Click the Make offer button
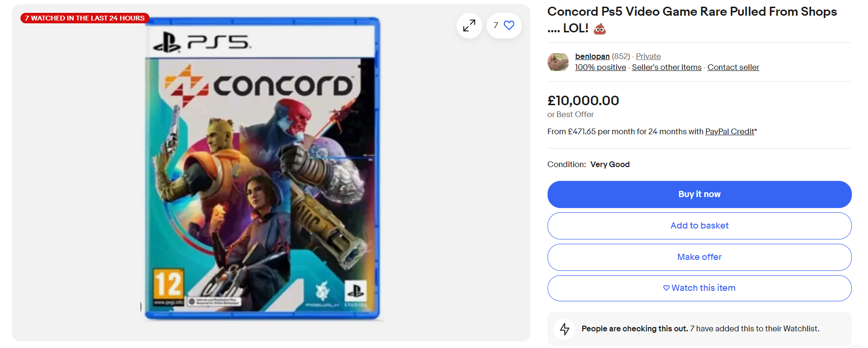 click(699, 257)
